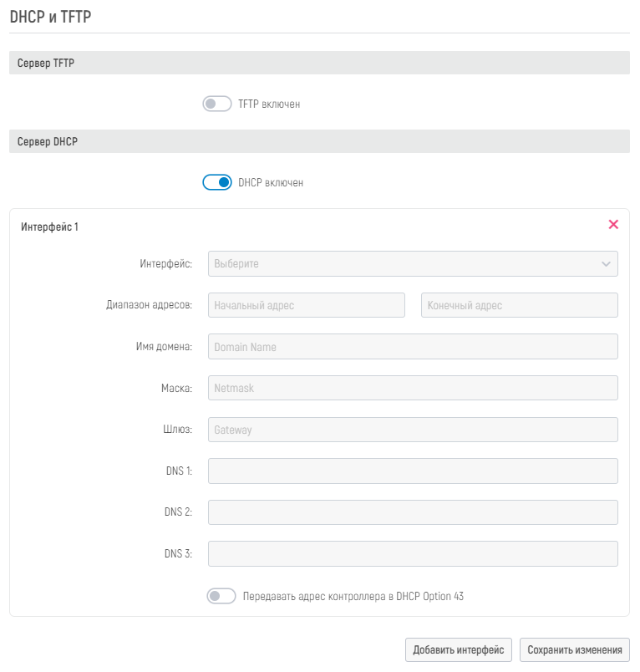Image resolution: width=640 pixels, height=672 pixels.
Task: Select the DNS 3 input field
Action: click(412, 553)
